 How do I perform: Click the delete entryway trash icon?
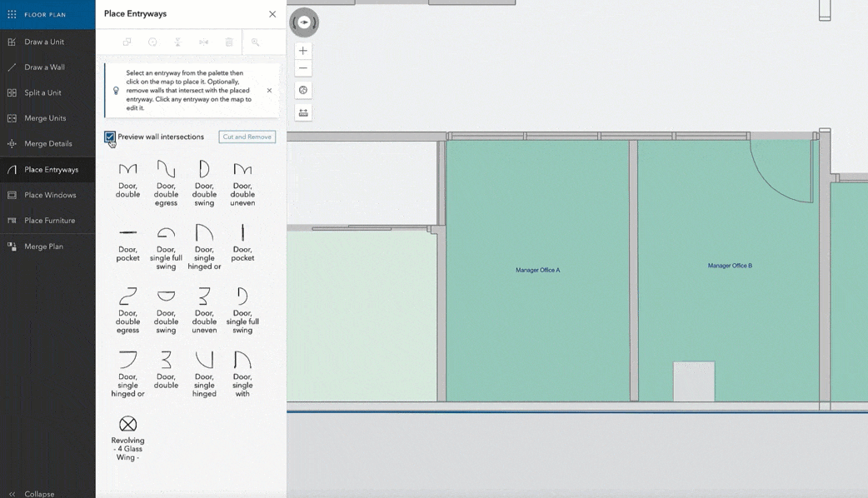tap(229, 42)
